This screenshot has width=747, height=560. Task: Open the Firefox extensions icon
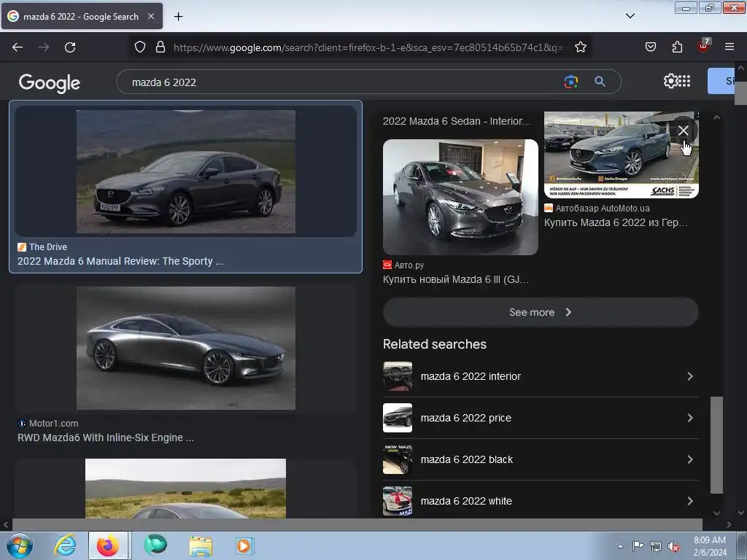pos(677,47)
